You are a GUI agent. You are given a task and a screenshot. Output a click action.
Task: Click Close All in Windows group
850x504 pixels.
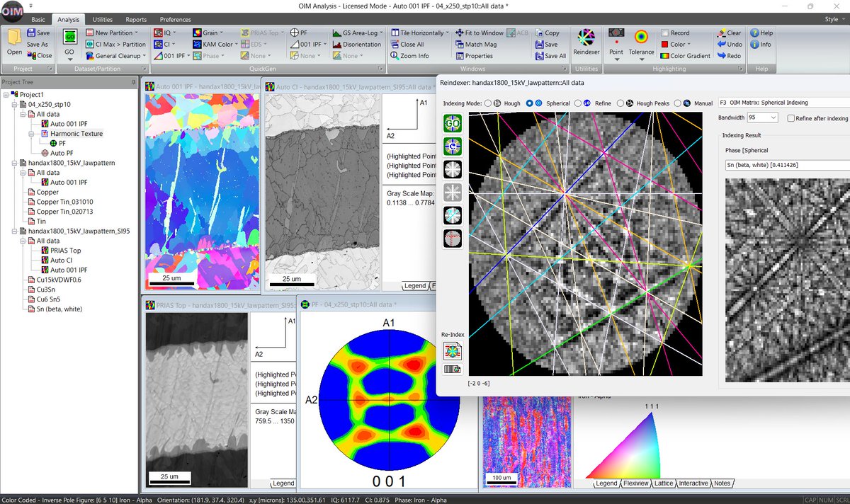coord(407,44)
